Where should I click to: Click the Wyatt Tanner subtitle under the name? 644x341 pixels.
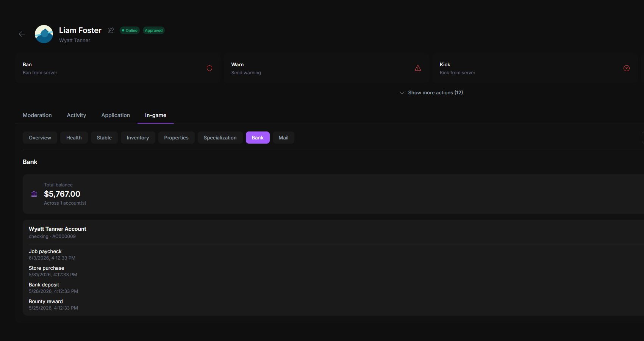[75, 40]
